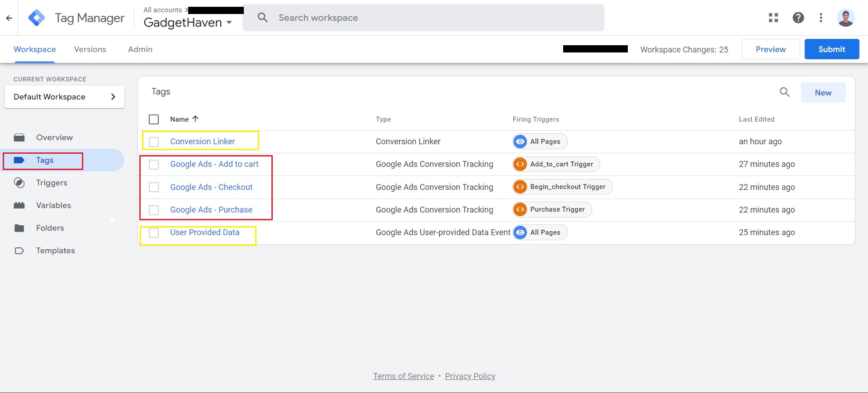Open Templates in the sidebar
This screenshot has height=393, width=868.
pos(55,251)
